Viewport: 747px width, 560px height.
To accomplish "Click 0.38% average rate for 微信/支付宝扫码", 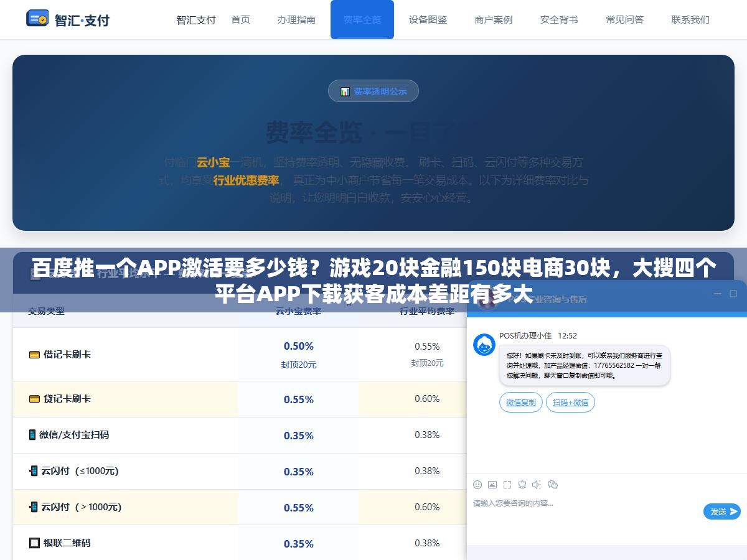I will pos(427,435).
